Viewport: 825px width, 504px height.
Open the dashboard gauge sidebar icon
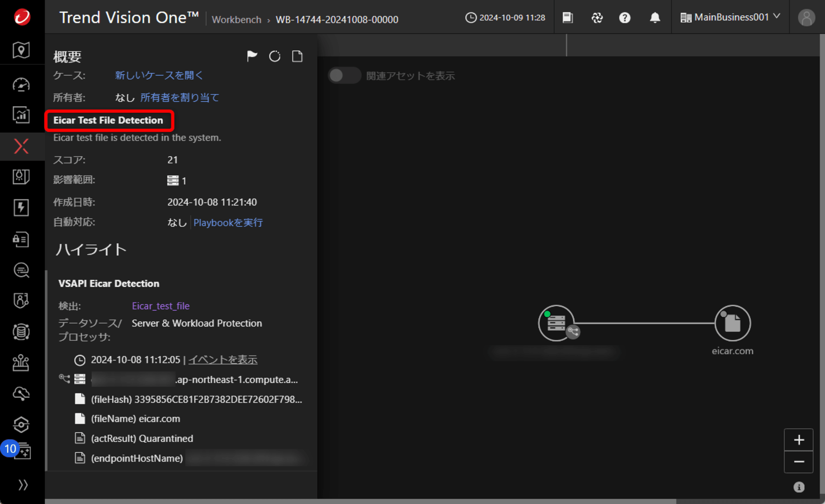pos(21,85)
